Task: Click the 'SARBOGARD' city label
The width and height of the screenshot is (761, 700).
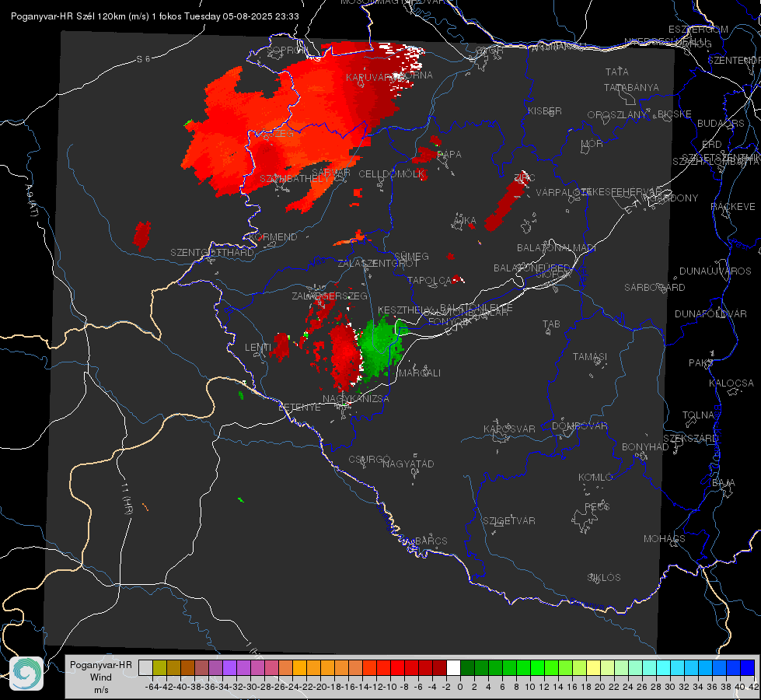Action: pos(655,288)
